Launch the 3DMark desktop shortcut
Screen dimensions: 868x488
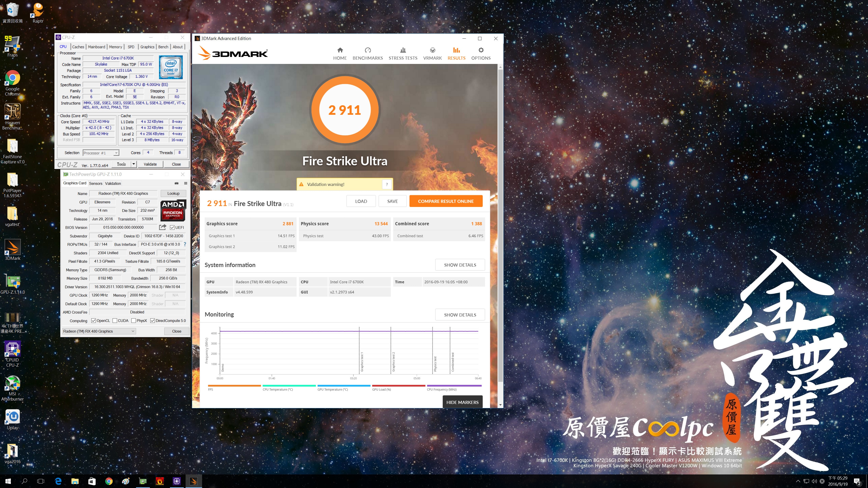pos(12,250)
